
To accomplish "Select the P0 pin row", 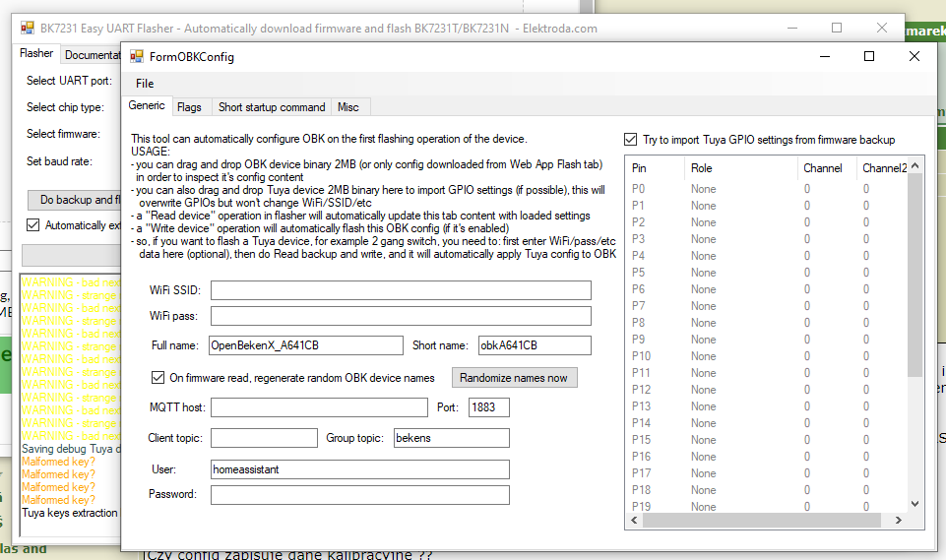I will coord(766,189).
